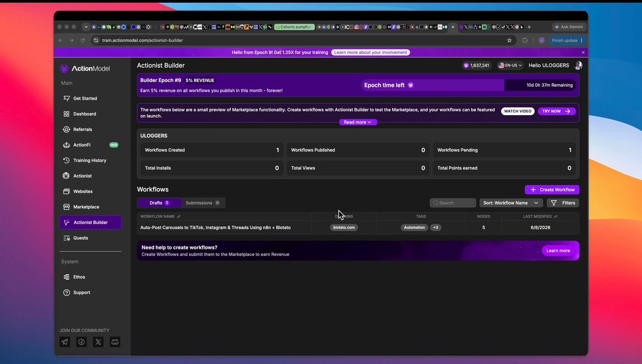Open Ethos under System
The width and height of the screenshot is (642, 364).
pyautogui.click(x=79, y=277)
